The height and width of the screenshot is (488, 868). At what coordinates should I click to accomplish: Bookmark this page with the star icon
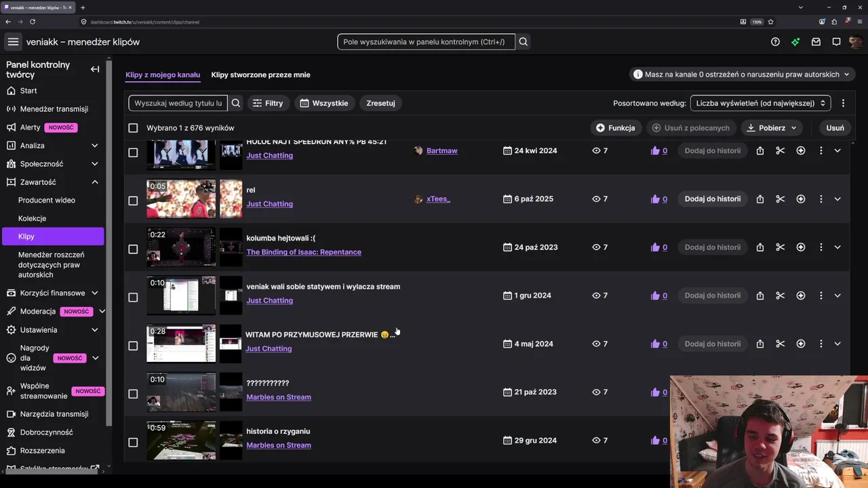(771, 22)
